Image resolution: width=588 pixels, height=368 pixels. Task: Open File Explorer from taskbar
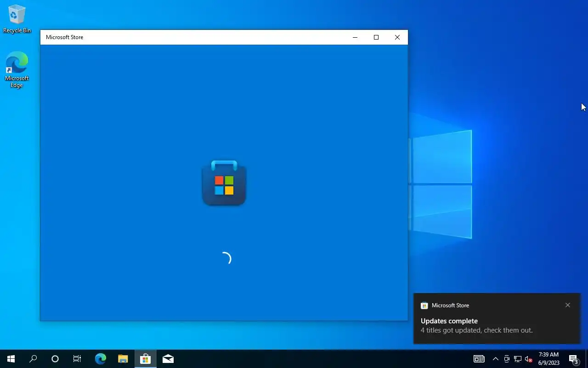123,359
